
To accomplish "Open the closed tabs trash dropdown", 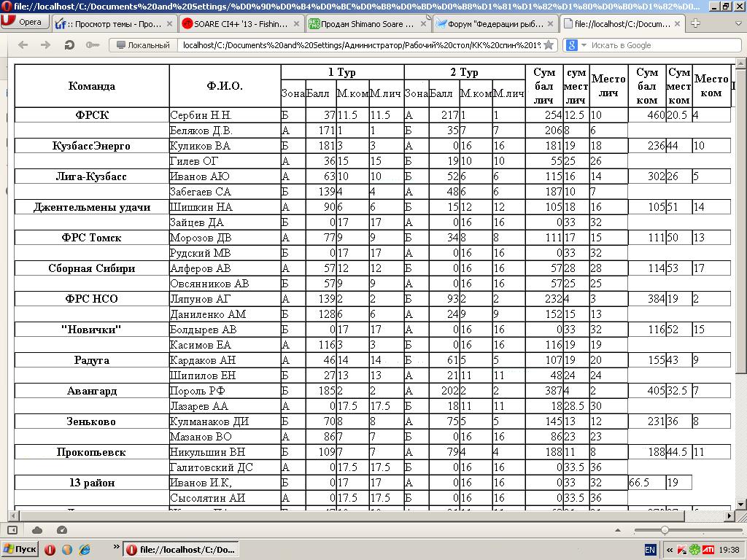I will pos(738,23).
